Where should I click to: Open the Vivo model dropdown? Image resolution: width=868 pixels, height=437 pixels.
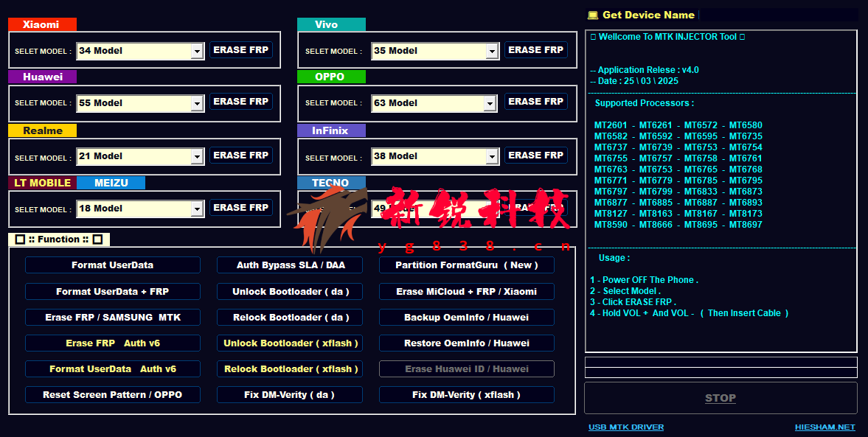(x=492, y=52)
